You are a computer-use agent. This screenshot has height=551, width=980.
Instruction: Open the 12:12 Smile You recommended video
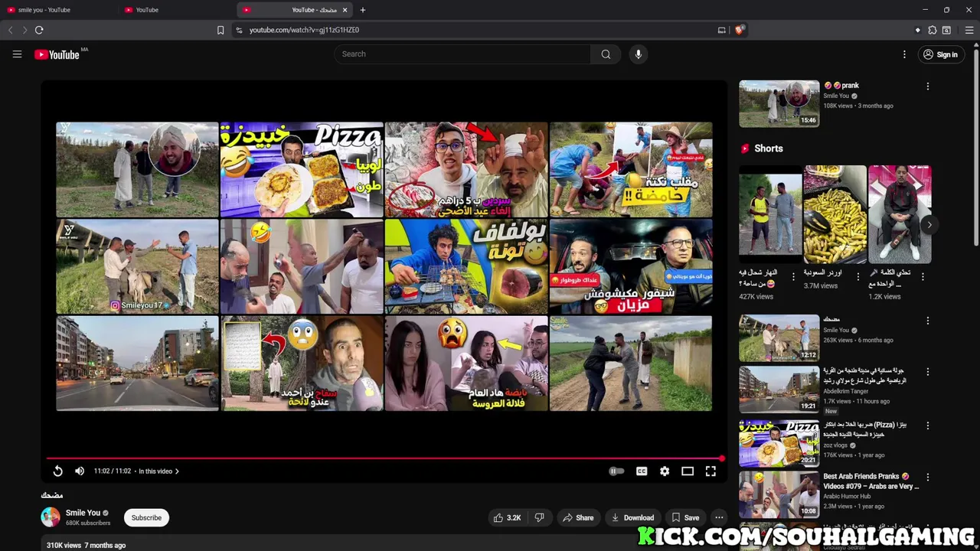click(779, 337)
